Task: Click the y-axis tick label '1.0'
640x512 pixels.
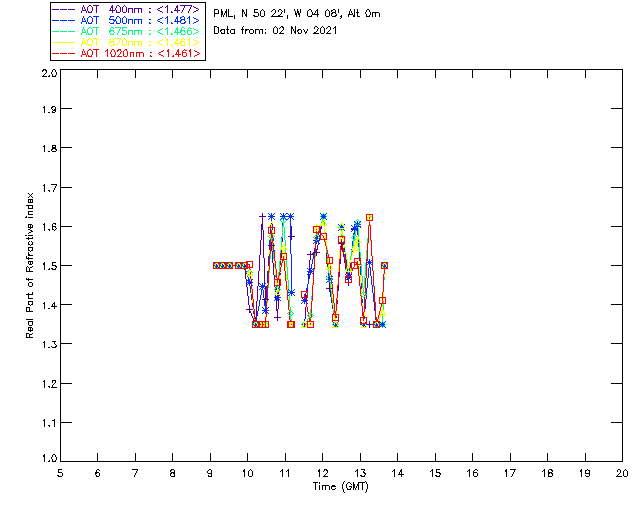Action: coord(49,459)
